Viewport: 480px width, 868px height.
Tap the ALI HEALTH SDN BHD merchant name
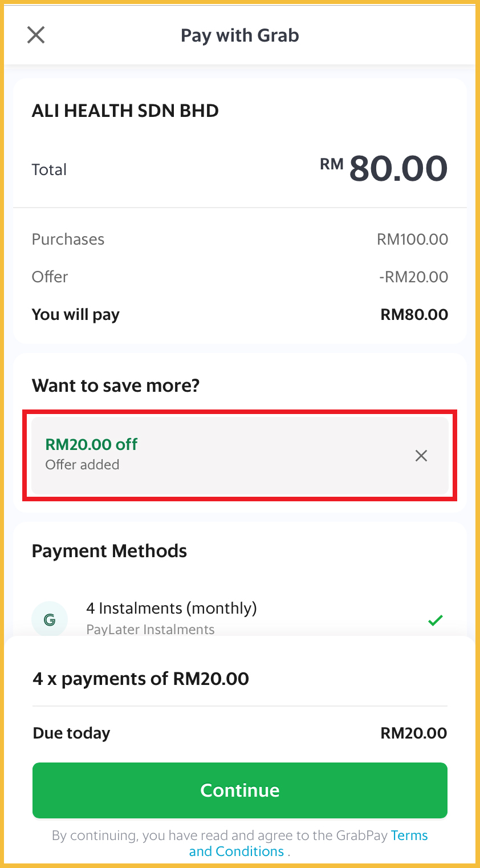pos(125,111)
